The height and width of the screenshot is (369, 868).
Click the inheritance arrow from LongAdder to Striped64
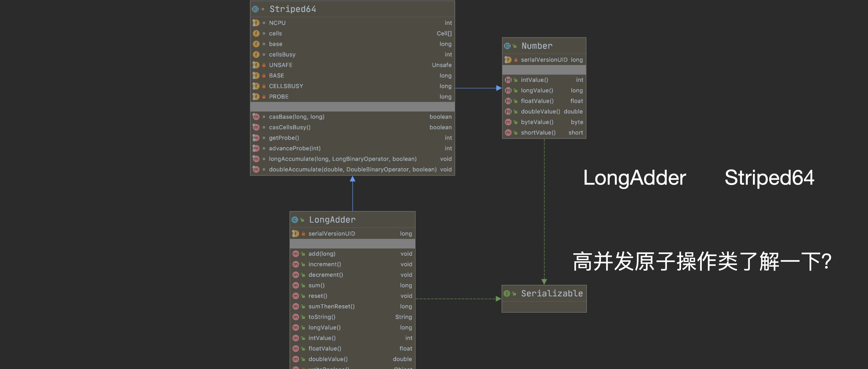coord(352,194)
